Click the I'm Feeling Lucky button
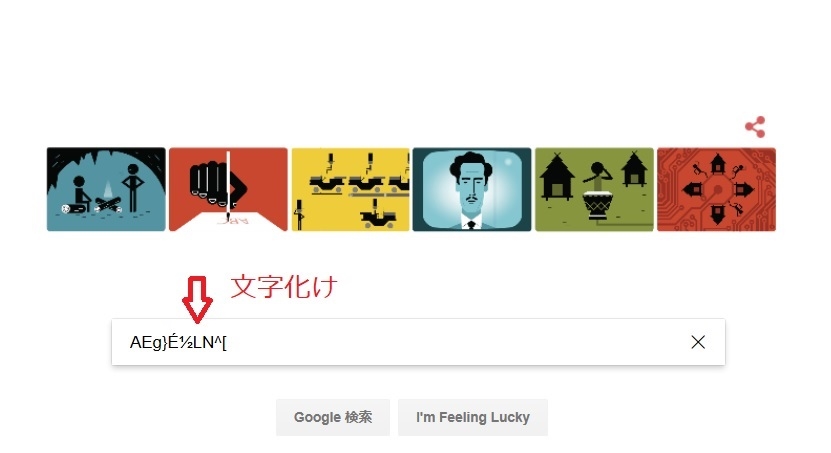Viewport: 831px width, 453px height. click(x=473, y=418)
